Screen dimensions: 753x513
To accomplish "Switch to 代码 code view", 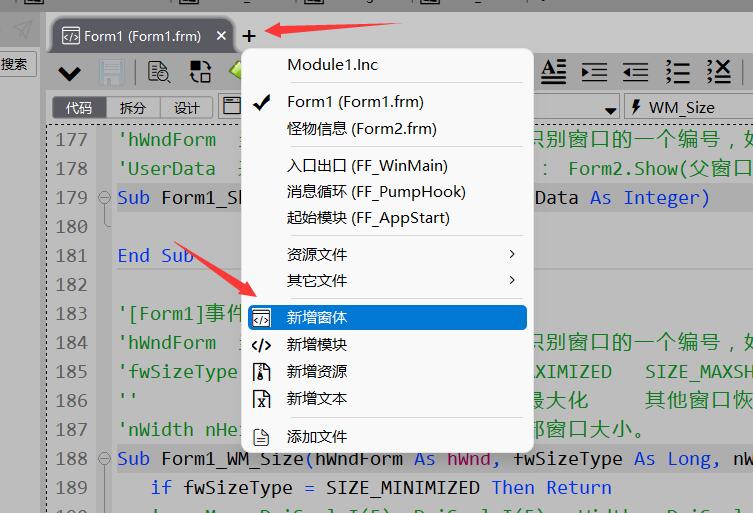I will point(79,108).
